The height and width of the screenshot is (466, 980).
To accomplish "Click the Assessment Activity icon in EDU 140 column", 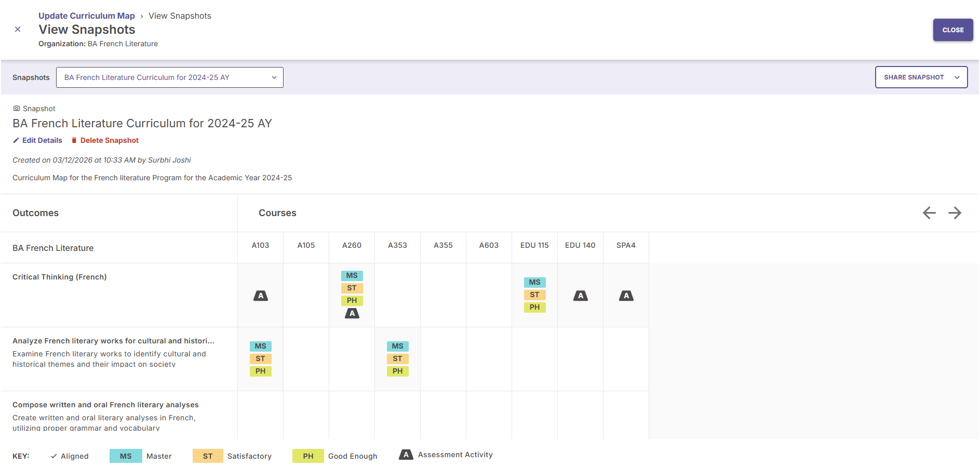I will pos(581,296).
